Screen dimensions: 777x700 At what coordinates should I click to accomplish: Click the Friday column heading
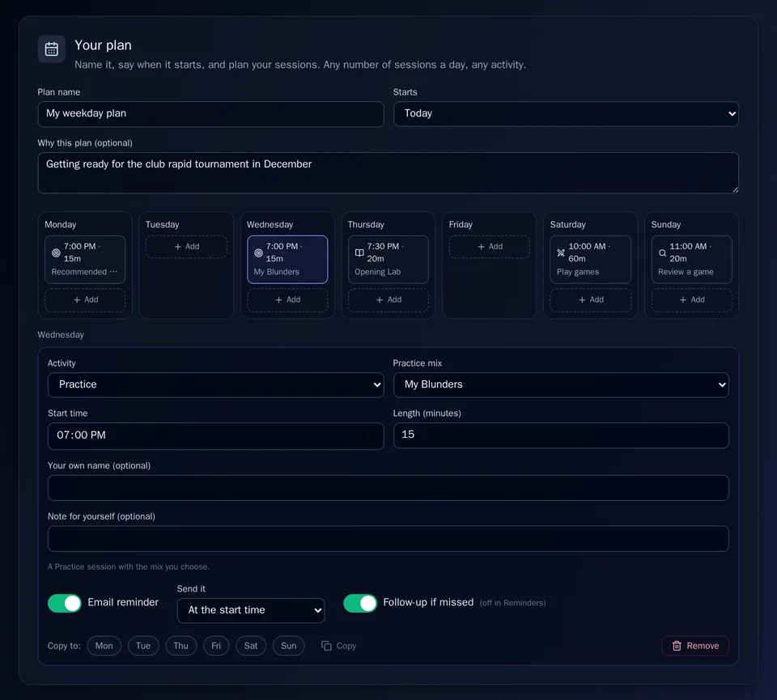point(461,224)
